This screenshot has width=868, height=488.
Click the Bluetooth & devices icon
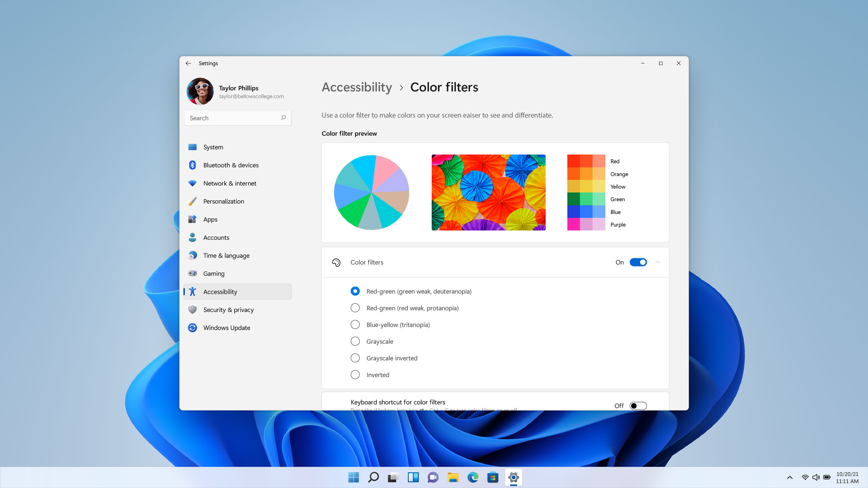tap(192, 165)
